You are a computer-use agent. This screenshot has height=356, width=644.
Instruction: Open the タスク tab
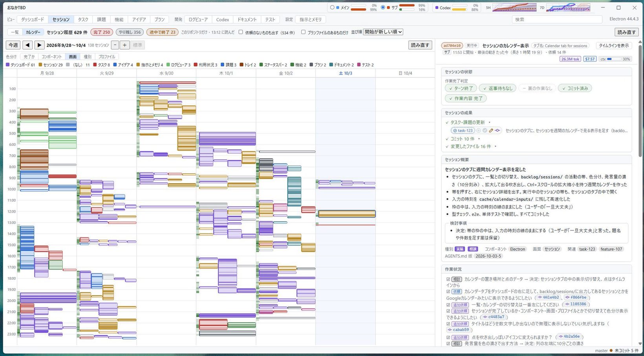pos(83,19)
